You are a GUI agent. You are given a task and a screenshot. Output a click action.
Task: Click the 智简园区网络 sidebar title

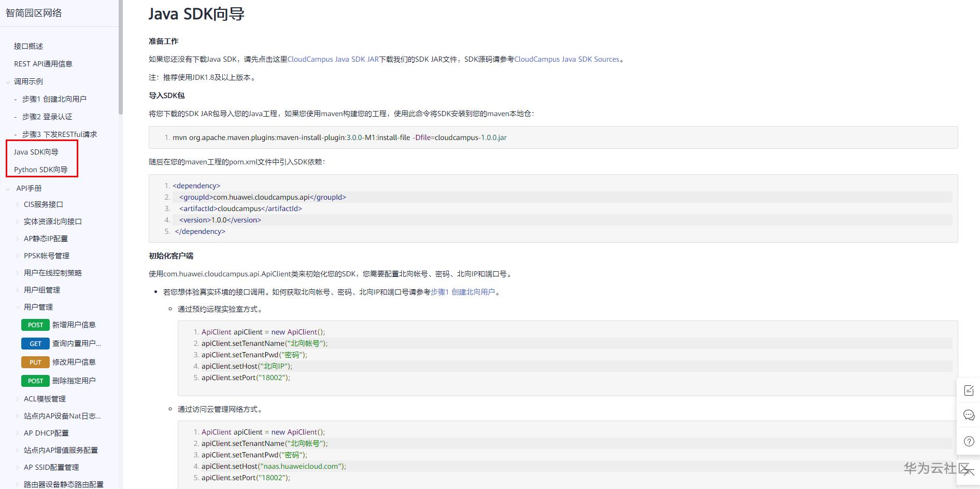[x=34, y=13]
